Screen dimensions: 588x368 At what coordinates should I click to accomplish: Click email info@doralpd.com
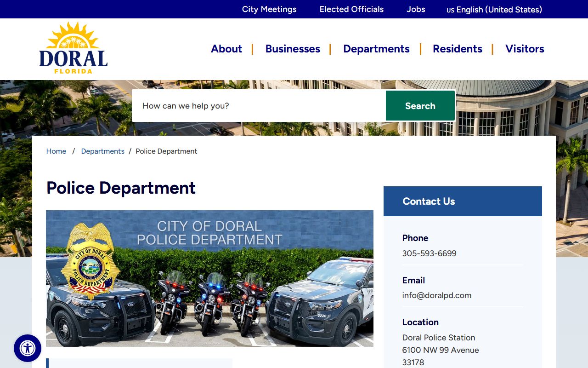(437, 295)
